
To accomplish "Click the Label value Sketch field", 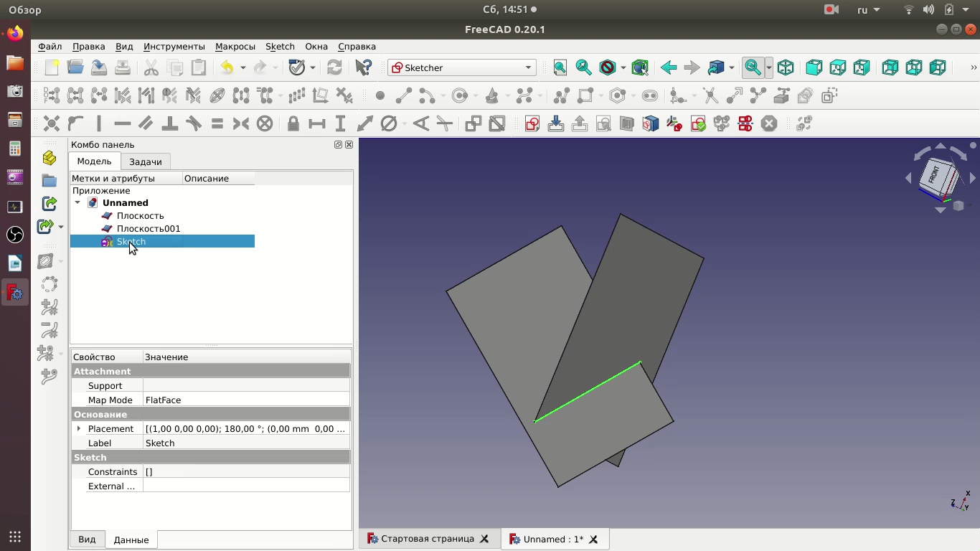I will (246, 443).
